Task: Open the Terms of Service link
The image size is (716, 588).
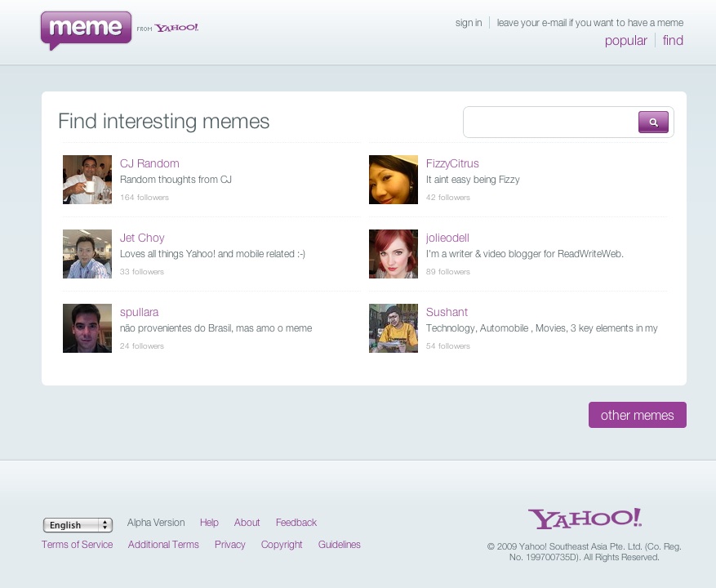Action: coord(78,545)
